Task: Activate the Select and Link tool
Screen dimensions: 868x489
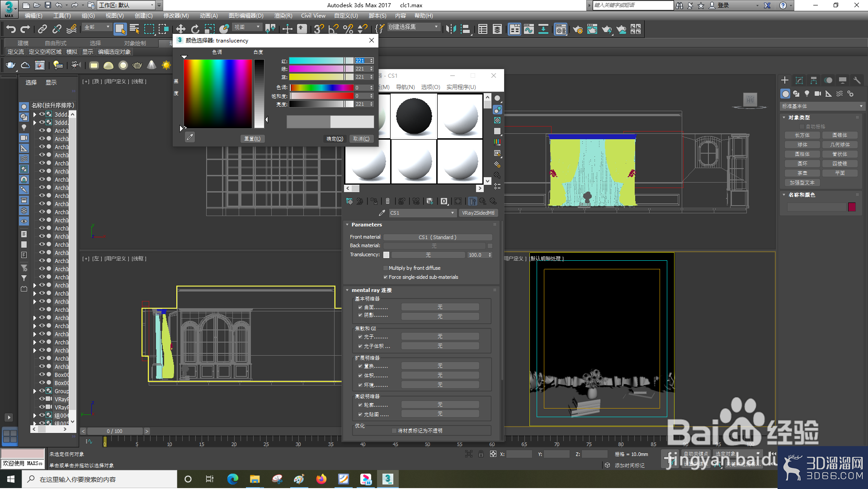Action: 42,29
